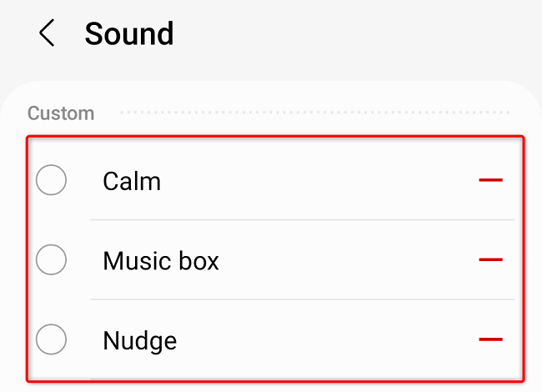Delete Music box with its minus icon

tap(491, 260)
